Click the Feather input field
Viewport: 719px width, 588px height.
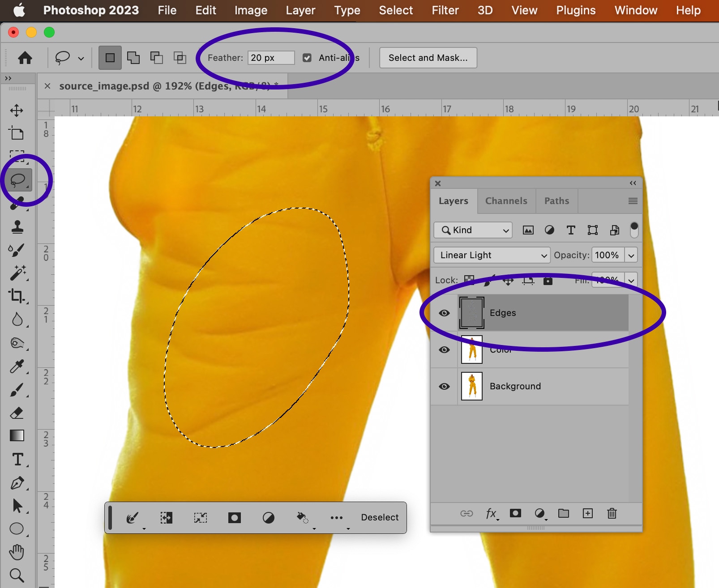(x=271, y=58)
